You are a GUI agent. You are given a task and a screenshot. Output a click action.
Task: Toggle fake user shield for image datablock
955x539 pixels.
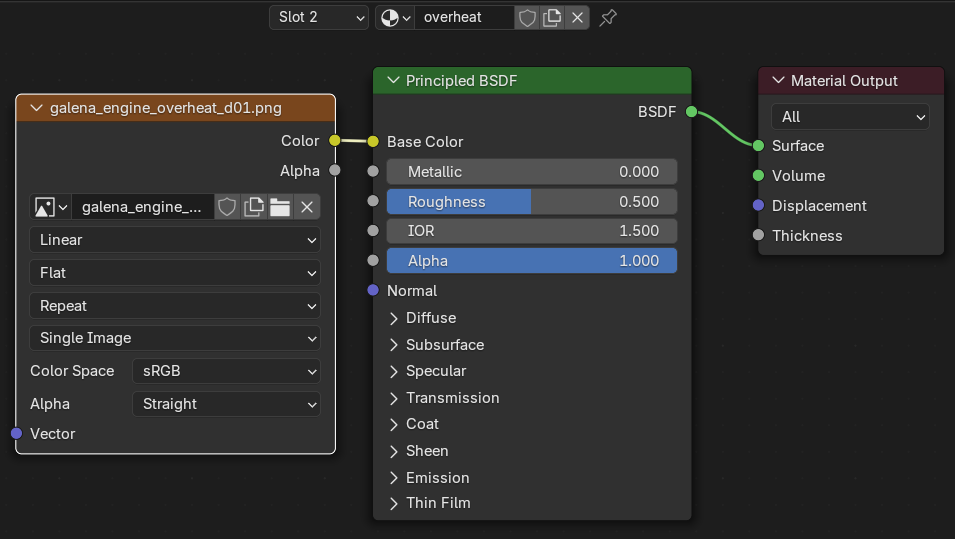(x=228, y=207)
